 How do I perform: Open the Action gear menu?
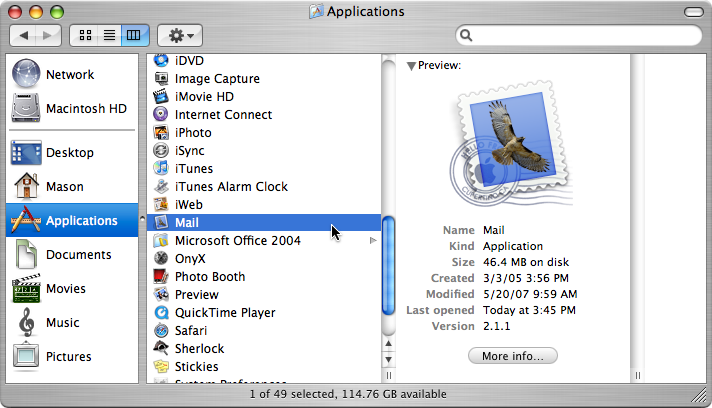point(180,35)
